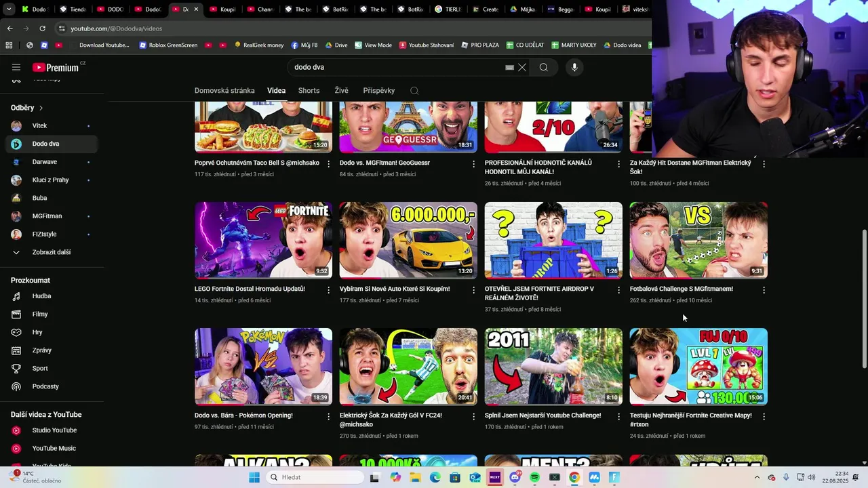Open Roblox GreenScreen bookmark
The height and width of the screenshot is (488, 868).
[x=168, y=45]
